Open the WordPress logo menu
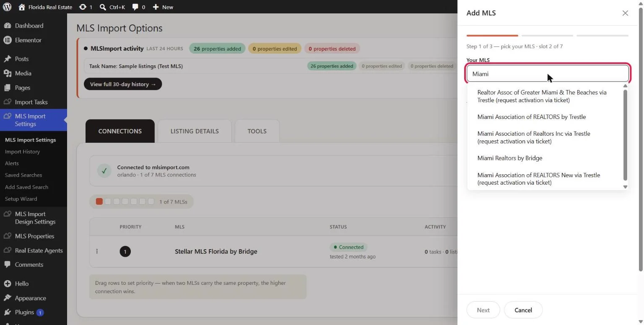Screen dimensions: 644x325 click(x=7, y=7)
